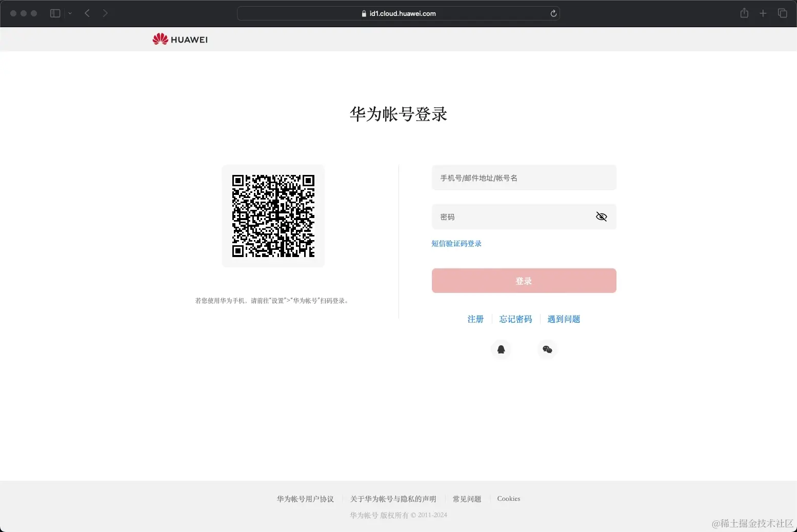797x532 pixels.
Task: Toggle Safari sidebar icon
Action: [x=55, y=13]
